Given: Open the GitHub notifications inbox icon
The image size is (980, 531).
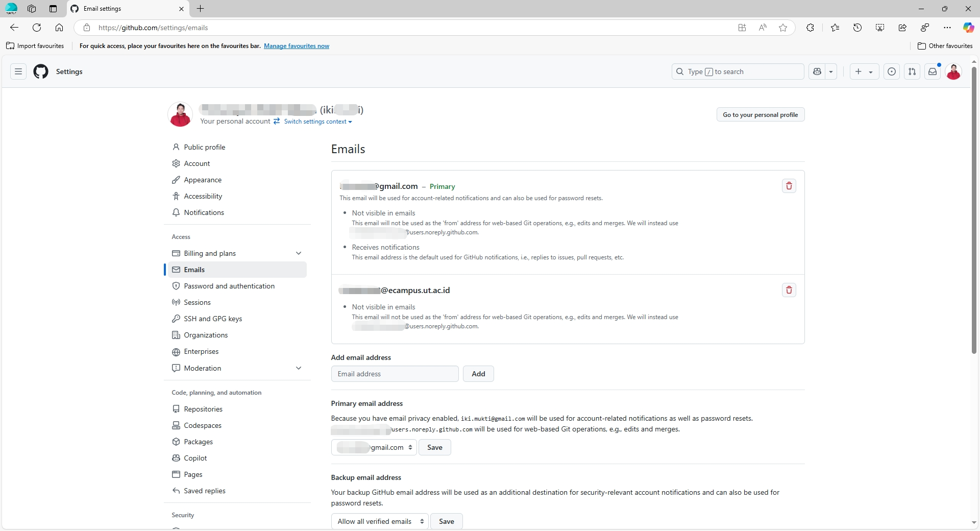Looking at the screenshot, I should pyautogui.click(x=933, y=71).
